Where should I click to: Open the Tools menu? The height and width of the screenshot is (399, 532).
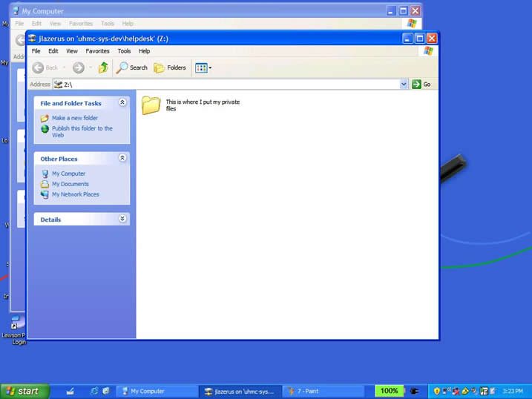[124, 51]
